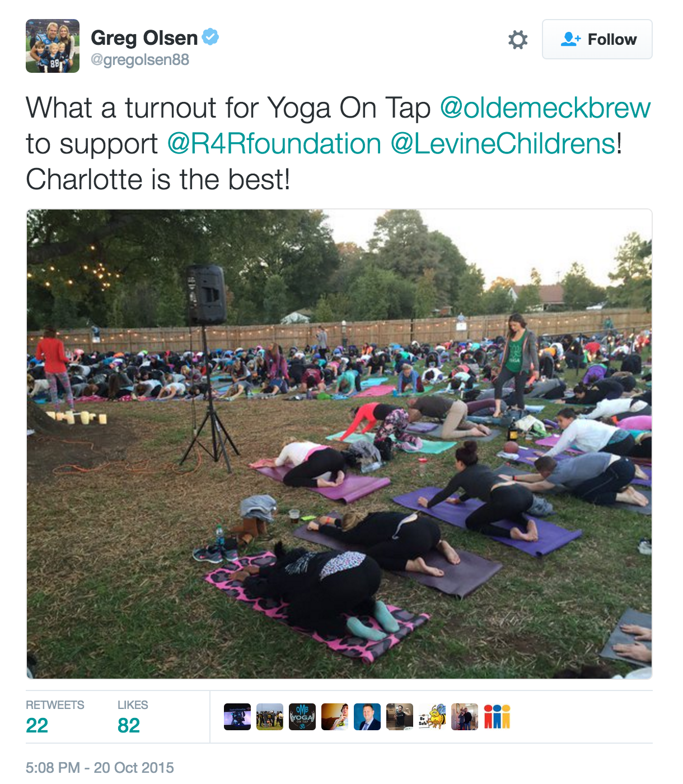Open the tweet timestamp 5:08 PM link
Screen dimensions: 683x784
pyautogui.click(x=100, y=767)
